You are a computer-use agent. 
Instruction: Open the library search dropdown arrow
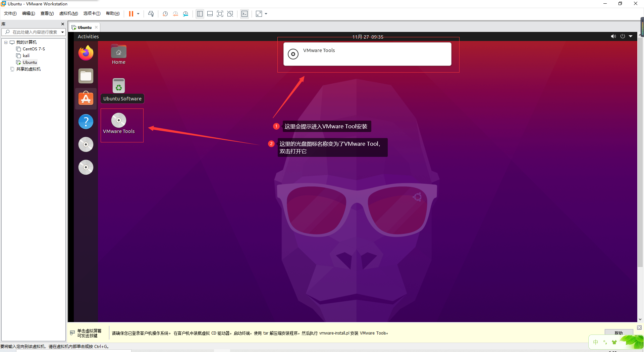coord(62,32)
